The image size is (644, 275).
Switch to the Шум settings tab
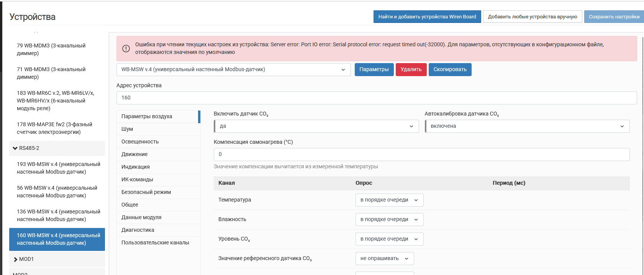pyautogui.click(x=127, y=129)
